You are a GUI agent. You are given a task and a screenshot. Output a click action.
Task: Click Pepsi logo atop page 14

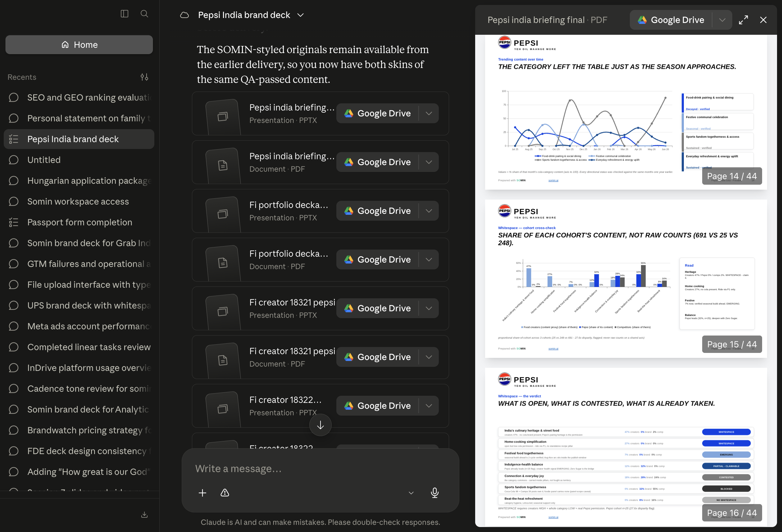pyautogui.click(x=504, y=43)
